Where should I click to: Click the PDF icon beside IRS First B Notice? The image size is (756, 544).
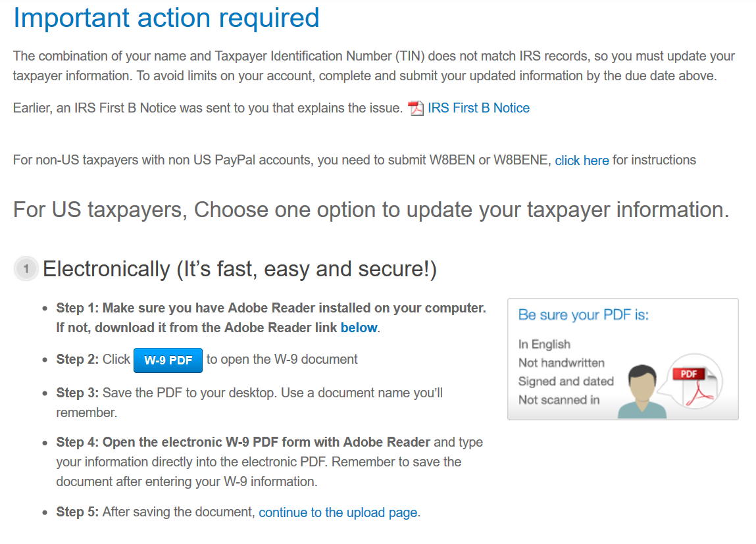tap(416, 109)
